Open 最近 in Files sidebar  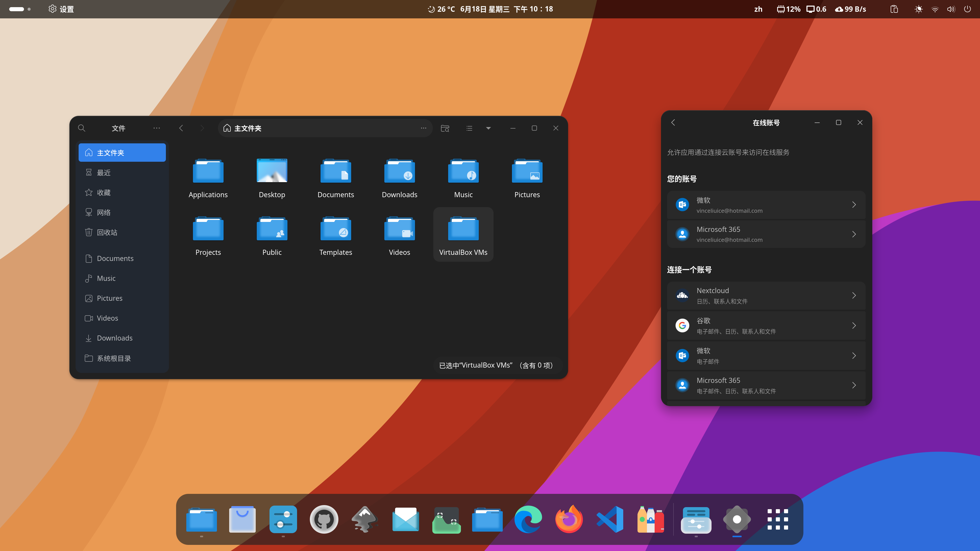click(122, 173)
